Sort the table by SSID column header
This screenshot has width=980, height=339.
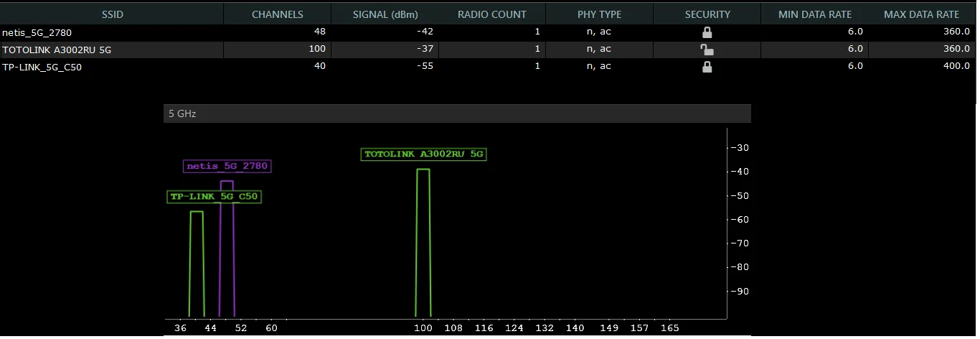point(112,14)
